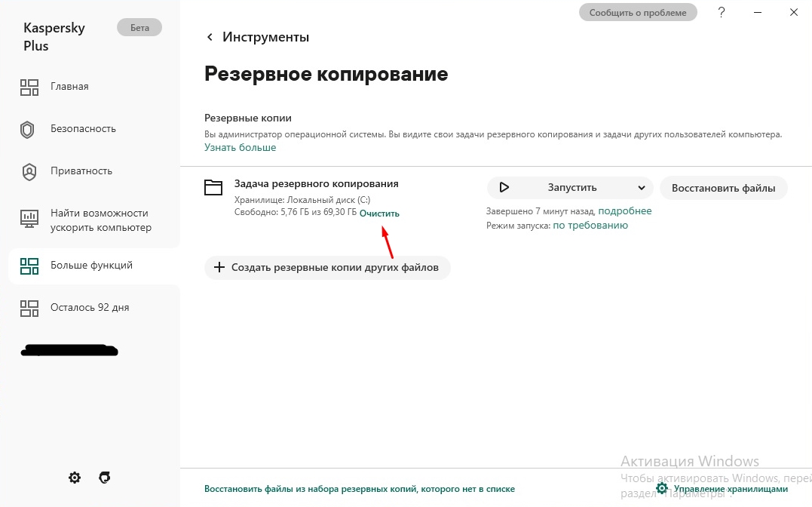812x507 pixels.
Task: Change run mode via по требованию
Action: 590,225
